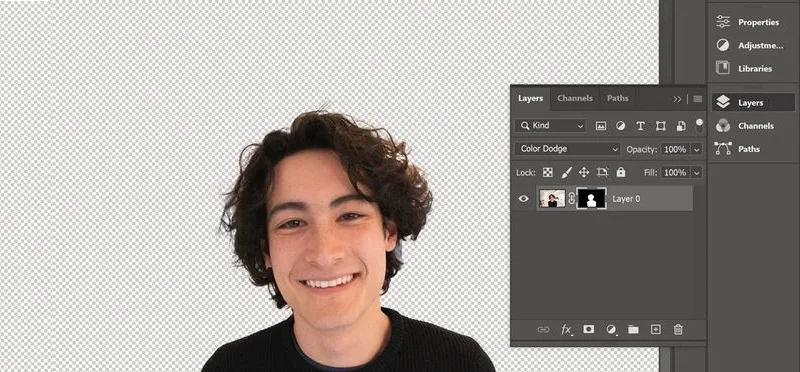Screen dimensions: 800x372
Task: Open the Opacity slider dropdown arrow
Action: [x=696, y=150]
